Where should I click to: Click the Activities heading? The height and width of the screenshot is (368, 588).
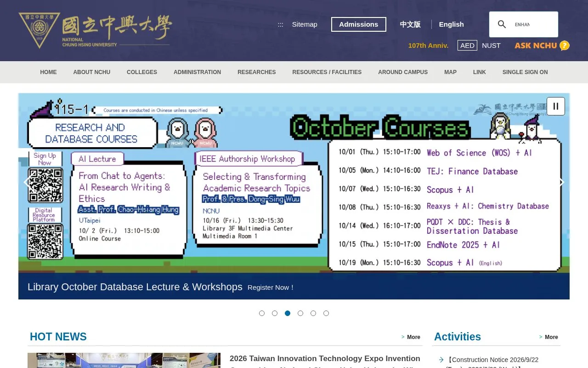[x=458, y=337]
